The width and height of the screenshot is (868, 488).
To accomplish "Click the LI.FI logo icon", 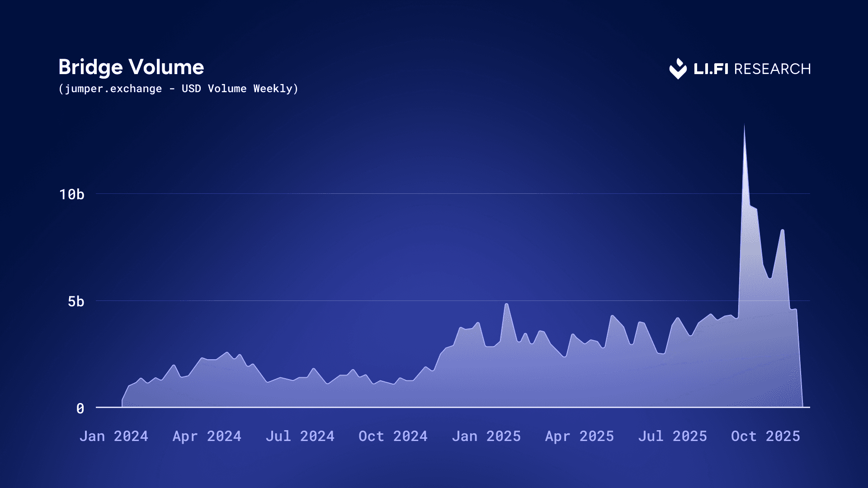I will [678, 69].
